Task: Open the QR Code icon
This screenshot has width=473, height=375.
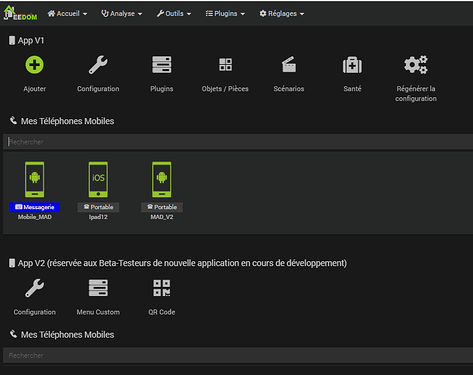Action: pyautogui.click(x=162, y=288)
